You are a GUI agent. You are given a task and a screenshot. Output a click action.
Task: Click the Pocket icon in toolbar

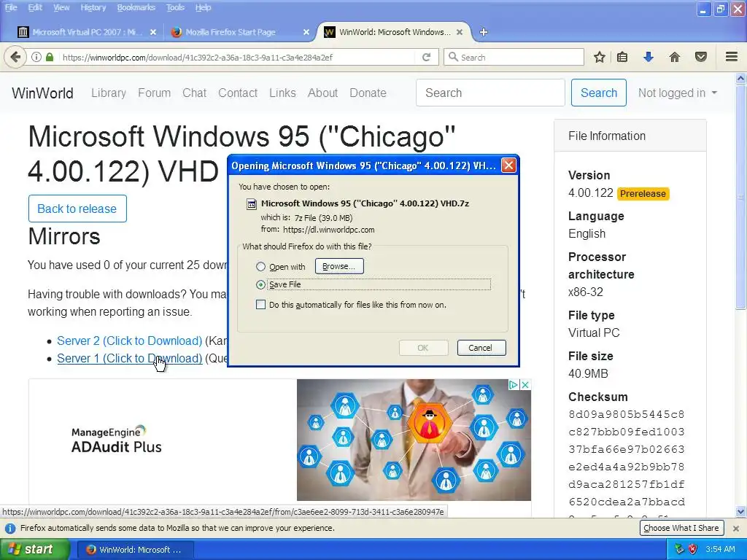tap(701, 57)
